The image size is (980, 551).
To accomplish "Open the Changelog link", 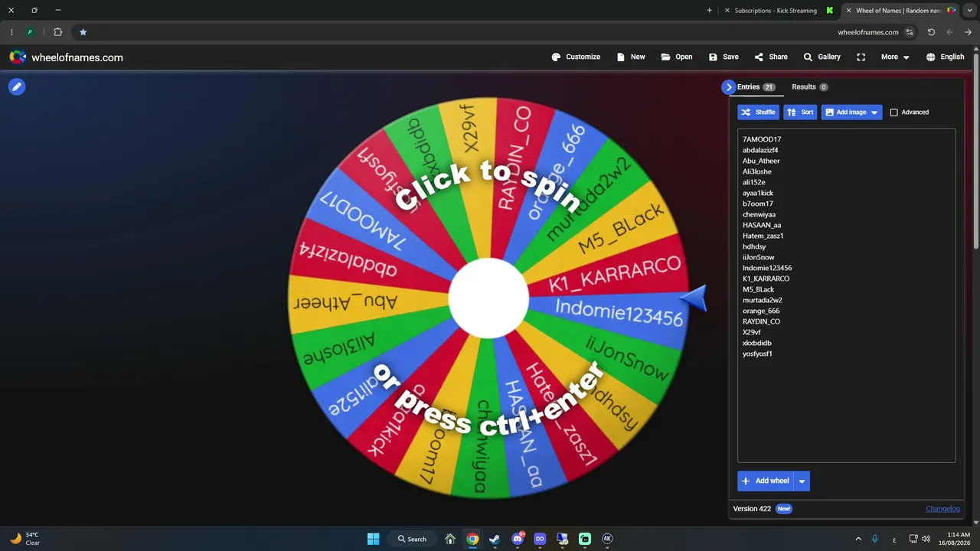I will click(942, 509).
